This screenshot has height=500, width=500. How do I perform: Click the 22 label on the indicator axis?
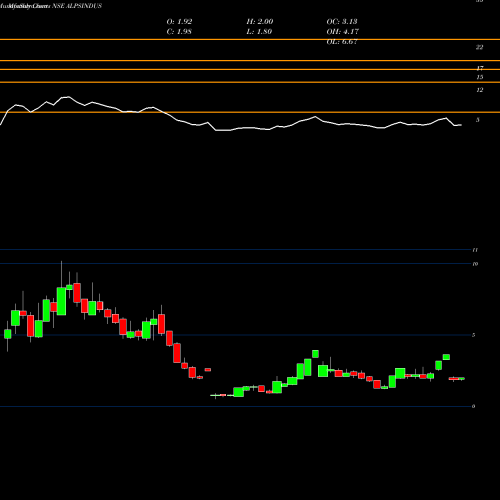click(479, 47)
